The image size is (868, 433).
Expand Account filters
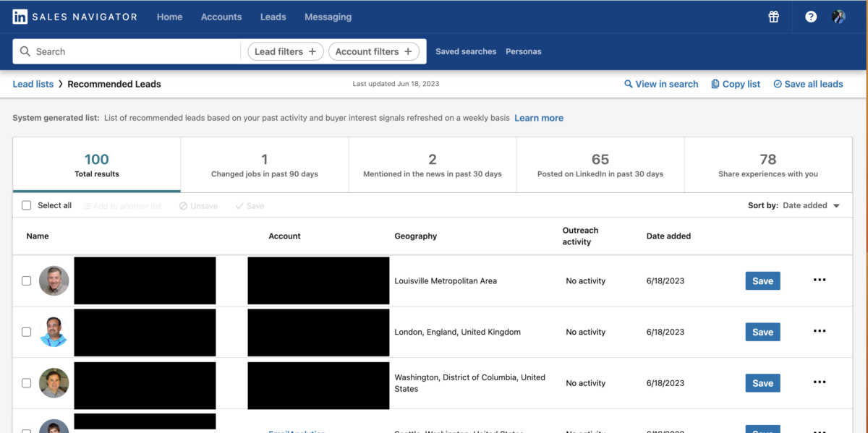pyautogui.click(x=374, y=51)
